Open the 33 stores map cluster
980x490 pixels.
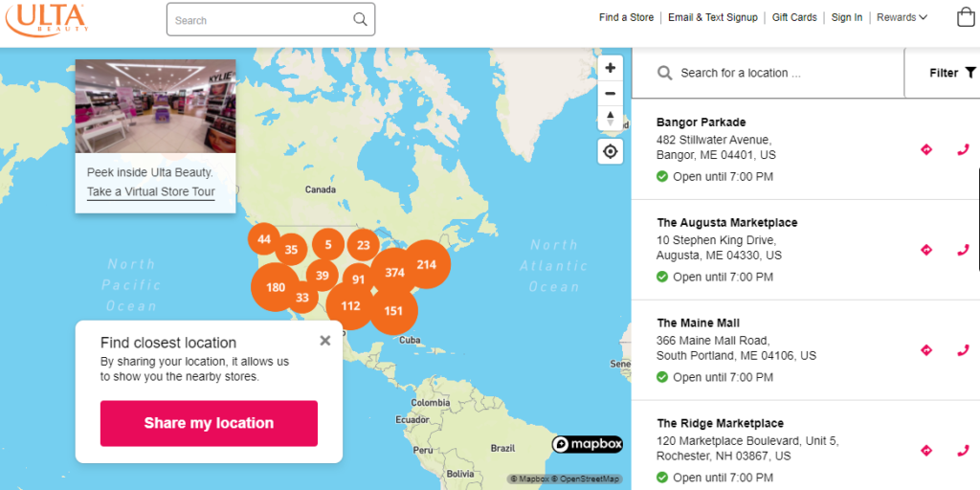click(x=302, y=298)
